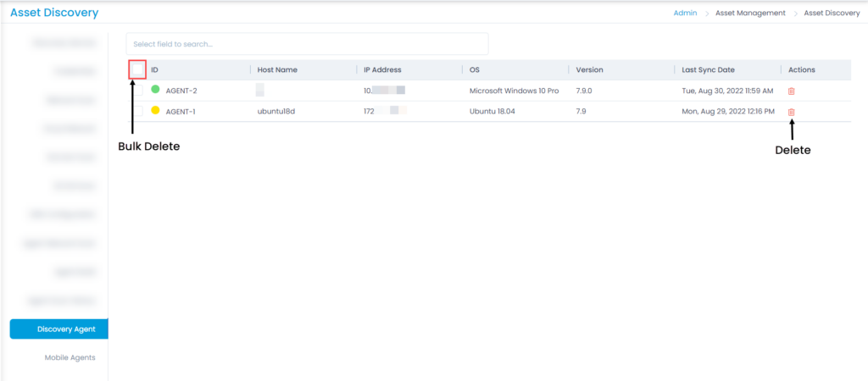The image size is (868, 381).
Task: Click the green status dot of AGENT-2
Action: coord(155,90)
